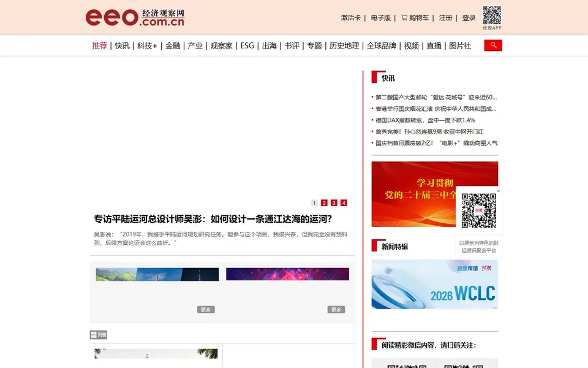588x368 pixels.
Task: Click the 阅读精彩微信内容 heading
Action: 429,345
